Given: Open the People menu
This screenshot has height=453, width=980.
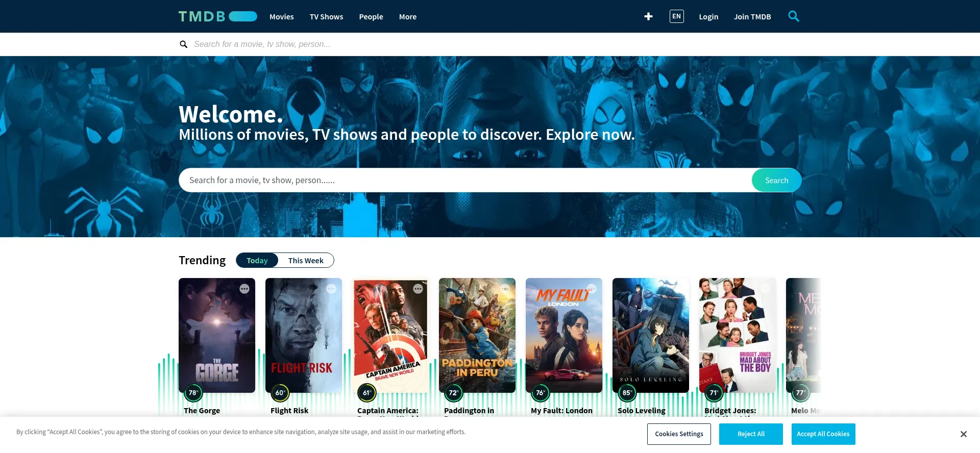Looking at the screenshot, I should tap(371, 16).
